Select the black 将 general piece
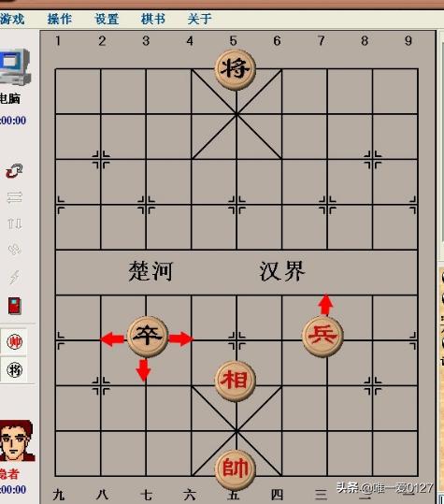 236,70
